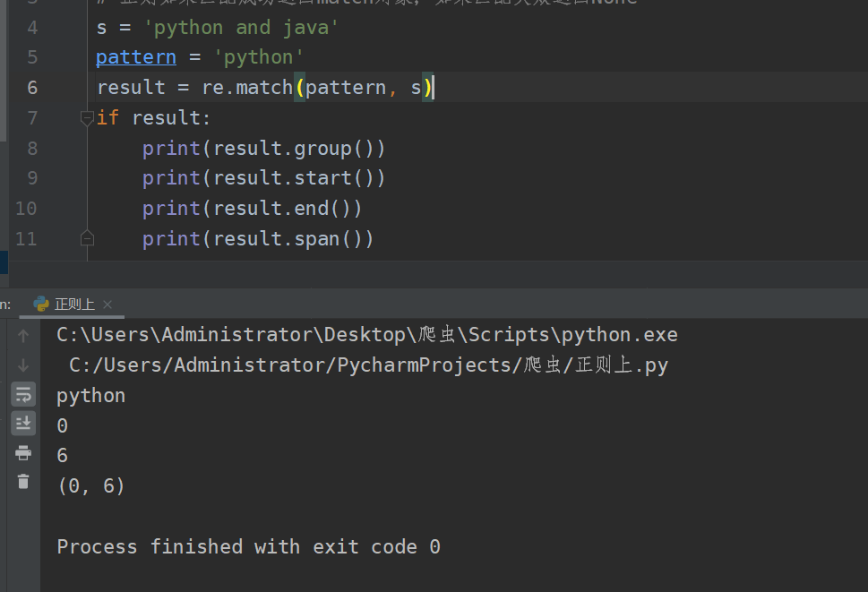Disable soft-wrap in the console toolbar
This screenshot has width=868, height=592.
coord(22,394)
